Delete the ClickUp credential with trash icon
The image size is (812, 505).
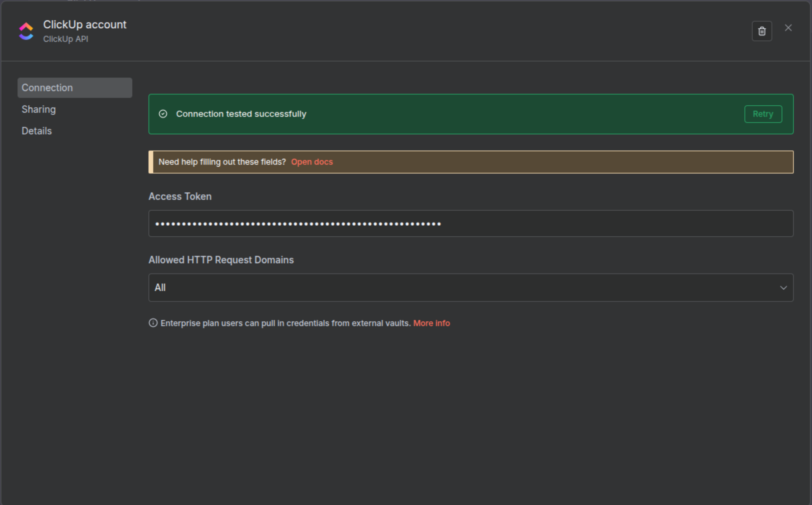tap(762, 31)
